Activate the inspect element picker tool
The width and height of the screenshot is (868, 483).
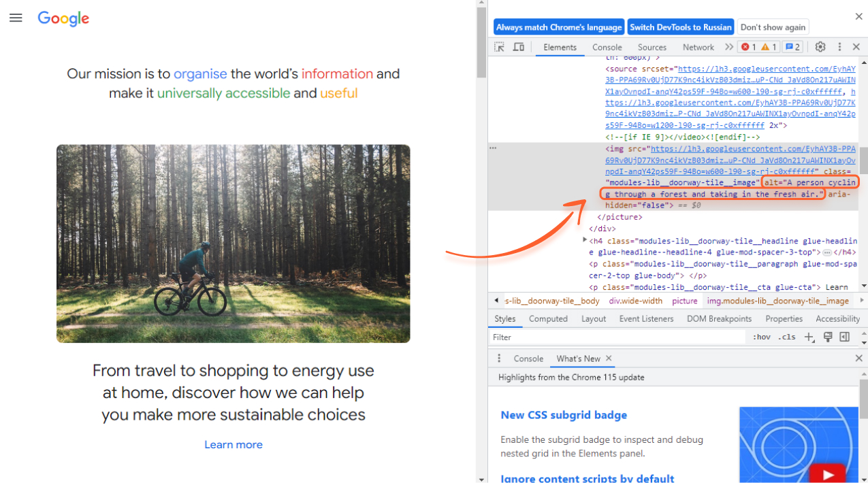pyautogui.click(x=499, y=47)
